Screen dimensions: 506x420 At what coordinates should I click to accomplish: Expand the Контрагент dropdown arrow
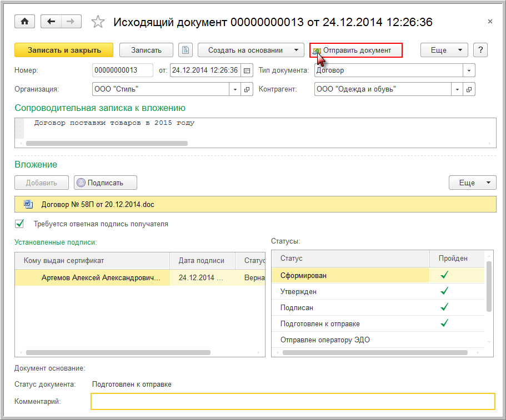(x=457, y=89)
